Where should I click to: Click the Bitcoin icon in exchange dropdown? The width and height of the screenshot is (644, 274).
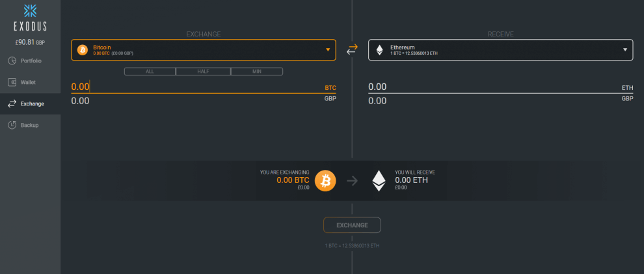point(83,50)
